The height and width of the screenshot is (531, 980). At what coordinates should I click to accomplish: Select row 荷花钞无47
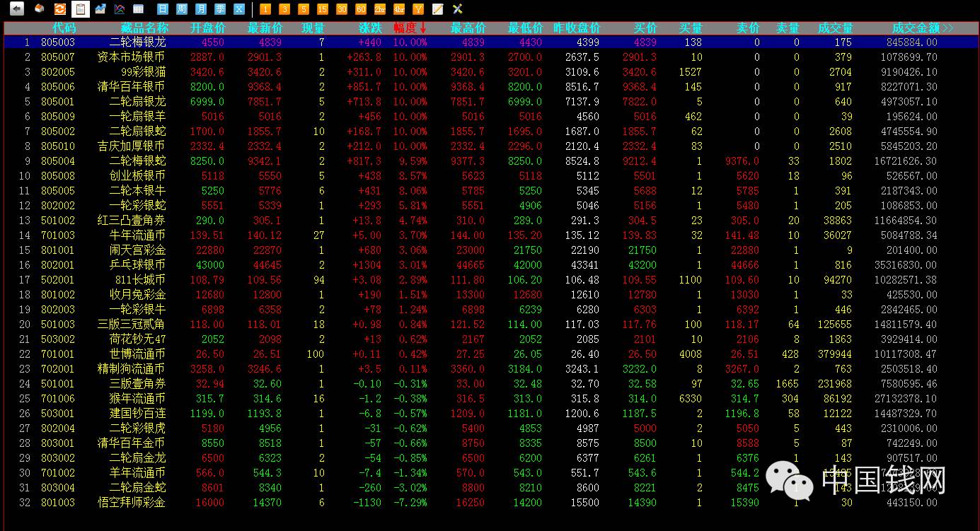click(490, 339)
